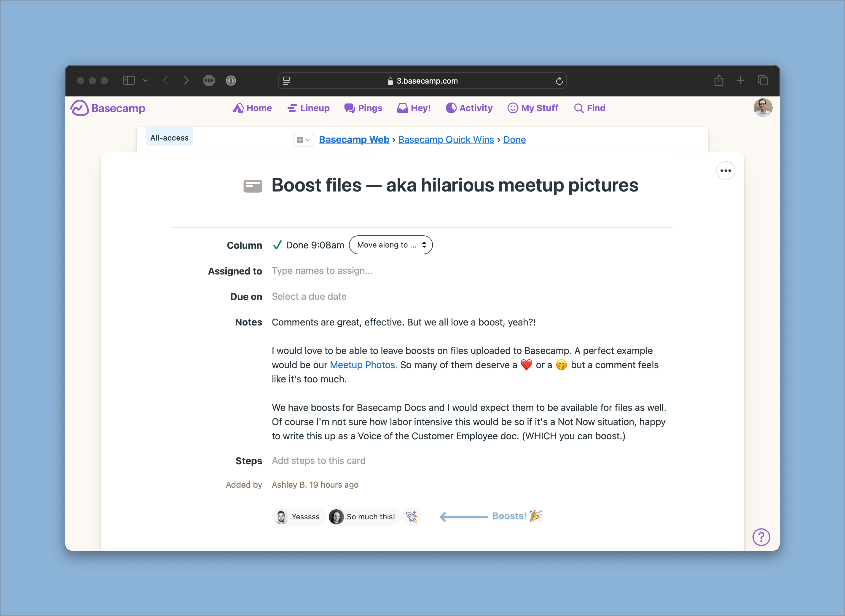
Task: Open the Done column breadcrumb link
Action: pyautogui.click(x=514, y=139)
